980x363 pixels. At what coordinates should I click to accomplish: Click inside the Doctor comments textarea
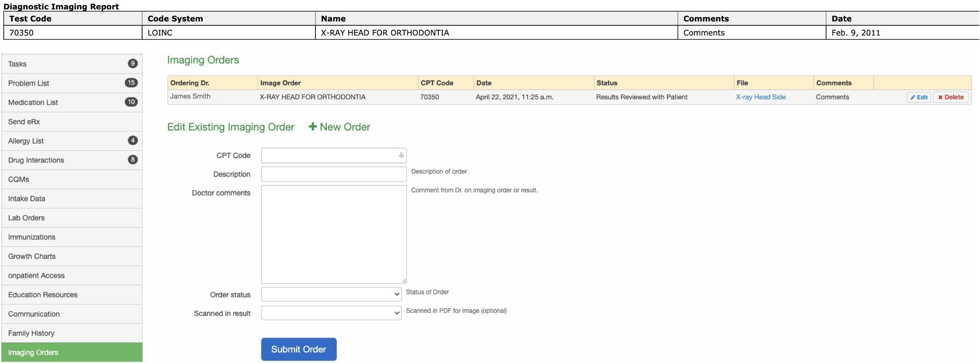[334, 235]
